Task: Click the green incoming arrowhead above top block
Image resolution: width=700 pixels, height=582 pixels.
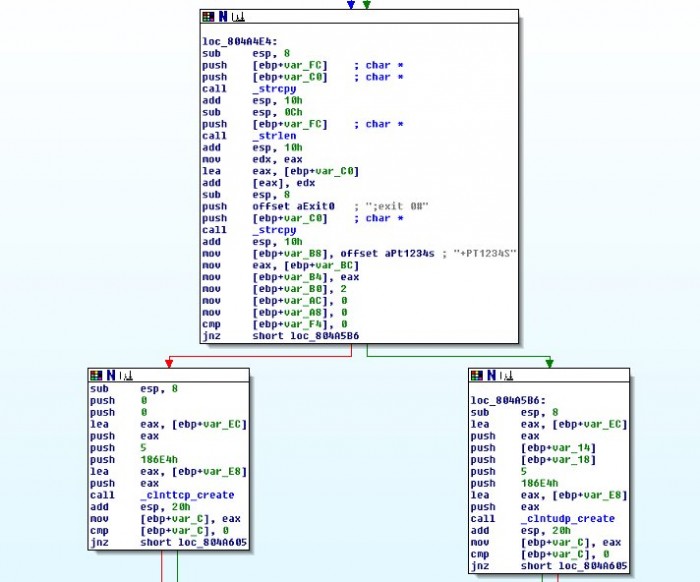Action: (x=366, y=5)
